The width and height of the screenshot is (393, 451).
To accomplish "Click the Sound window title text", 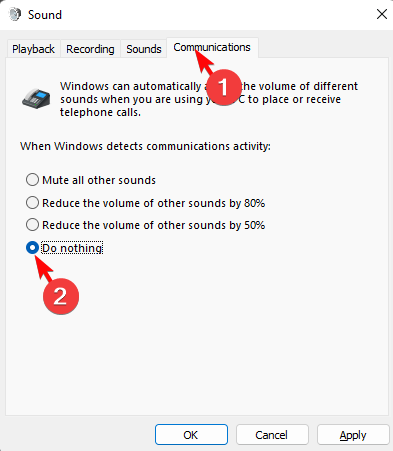I will pyautogui.click(x=45, y=15).
